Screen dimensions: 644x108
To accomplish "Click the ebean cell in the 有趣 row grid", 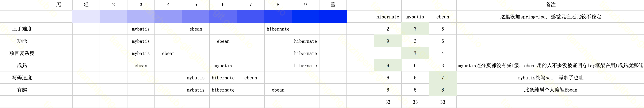I will click(x=278, y=90).
